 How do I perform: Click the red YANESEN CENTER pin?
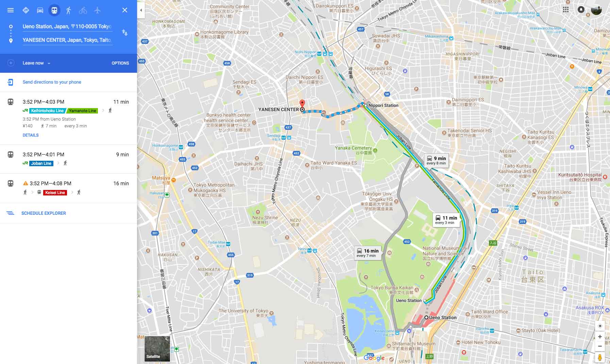tap(302, 104)
